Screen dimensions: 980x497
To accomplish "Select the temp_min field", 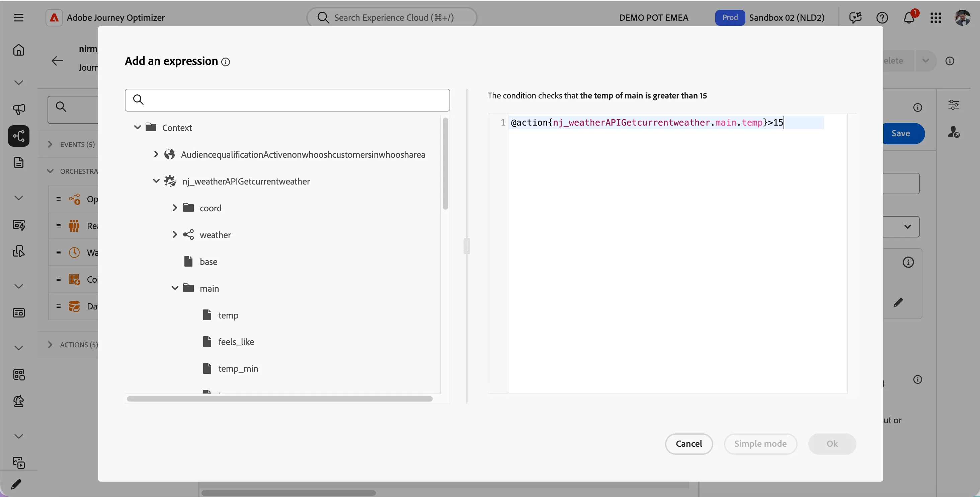I will point(238,368).
